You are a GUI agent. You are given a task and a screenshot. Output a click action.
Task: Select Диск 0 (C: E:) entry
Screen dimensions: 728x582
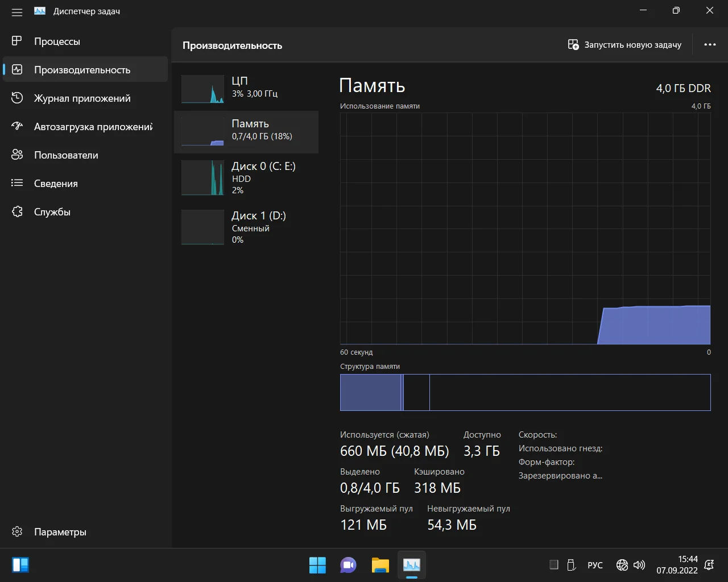(246, 177)
